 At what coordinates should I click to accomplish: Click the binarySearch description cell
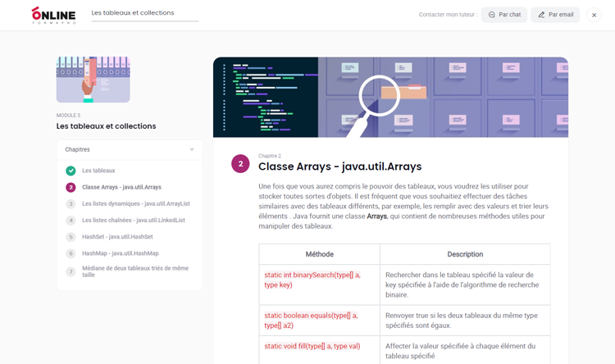pos(465,284)
